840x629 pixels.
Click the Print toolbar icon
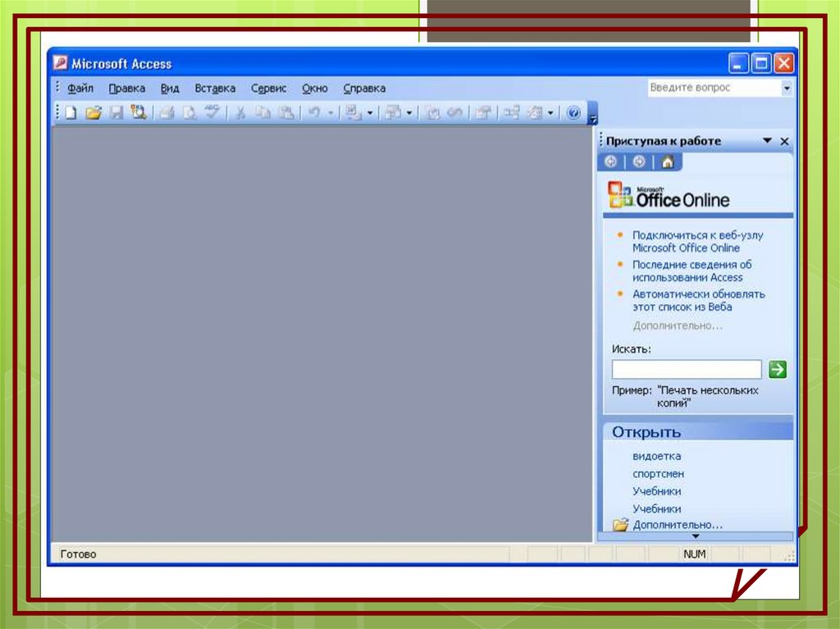point(167,112)
